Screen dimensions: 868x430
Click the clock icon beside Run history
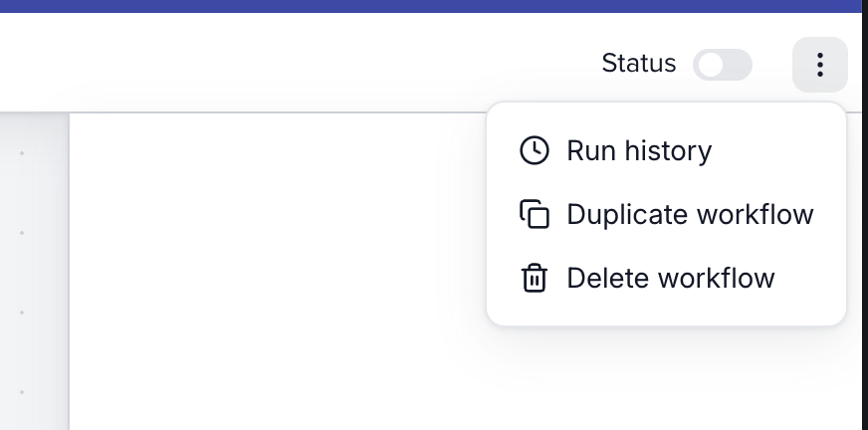tap(535, 150)
